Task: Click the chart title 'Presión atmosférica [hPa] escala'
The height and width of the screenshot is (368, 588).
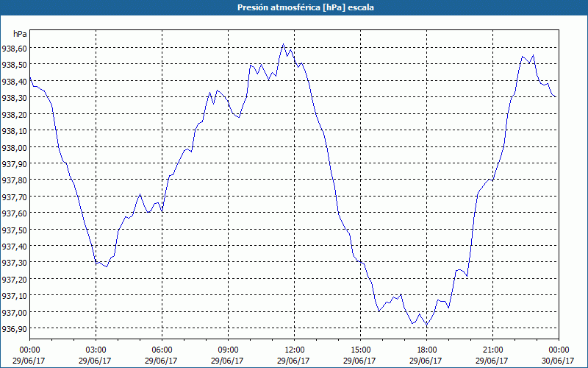Action: point(306,7)
